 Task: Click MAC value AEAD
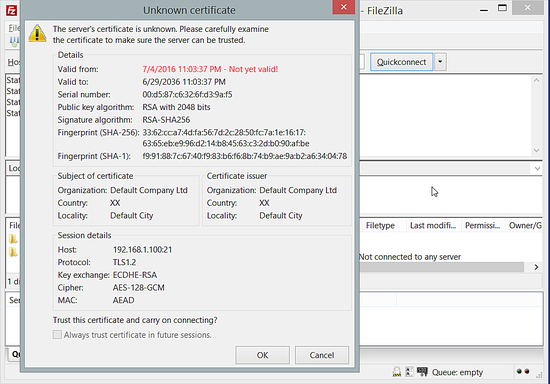point(123,300)
